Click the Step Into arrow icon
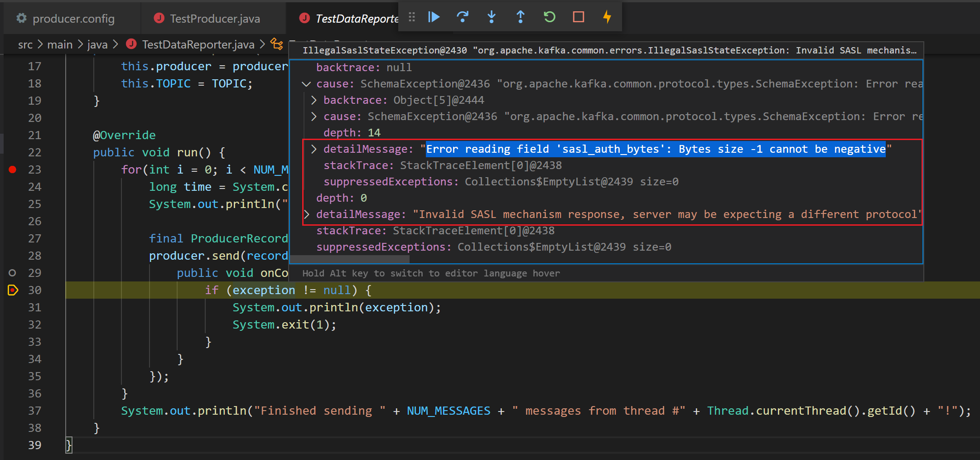The image size is (980, 460). tap(492, 17)
